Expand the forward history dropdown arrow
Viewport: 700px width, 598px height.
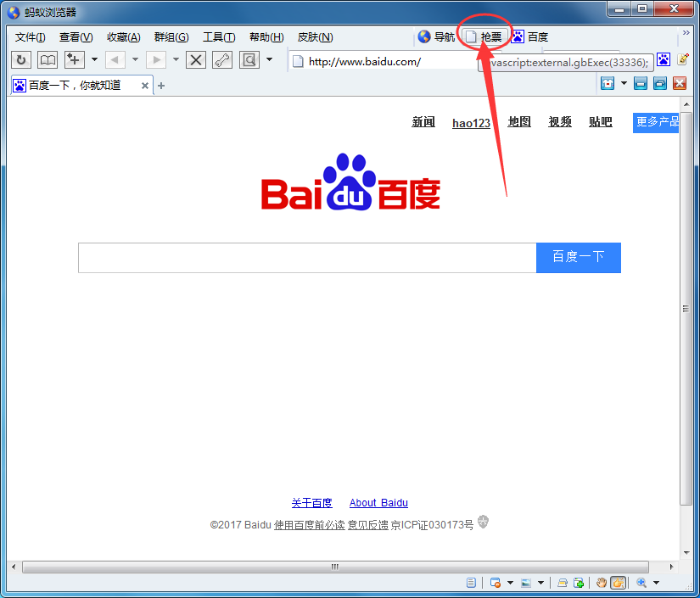[176, 59]
